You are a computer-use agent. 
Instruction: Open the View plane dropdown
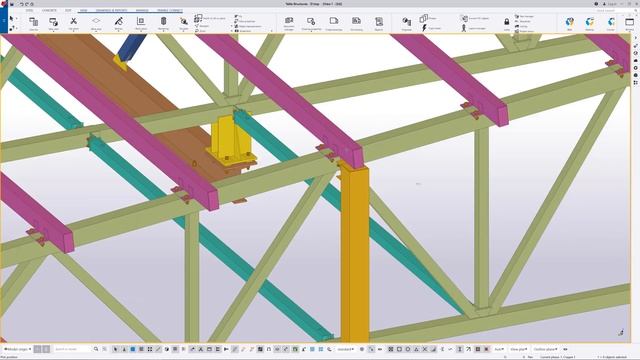click(x=519, y=349)
